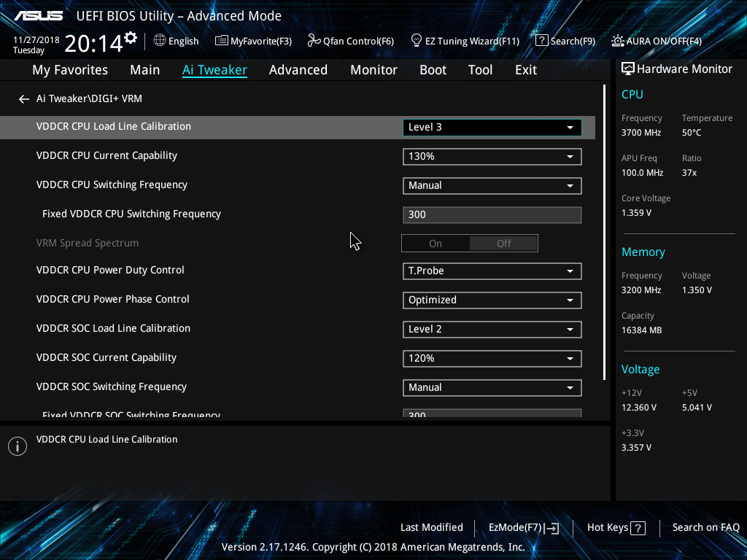This screenshot has width=747, height=560.
Task: Turn VRM Spread Spectrum Off
Action: [x=503, y=244]
